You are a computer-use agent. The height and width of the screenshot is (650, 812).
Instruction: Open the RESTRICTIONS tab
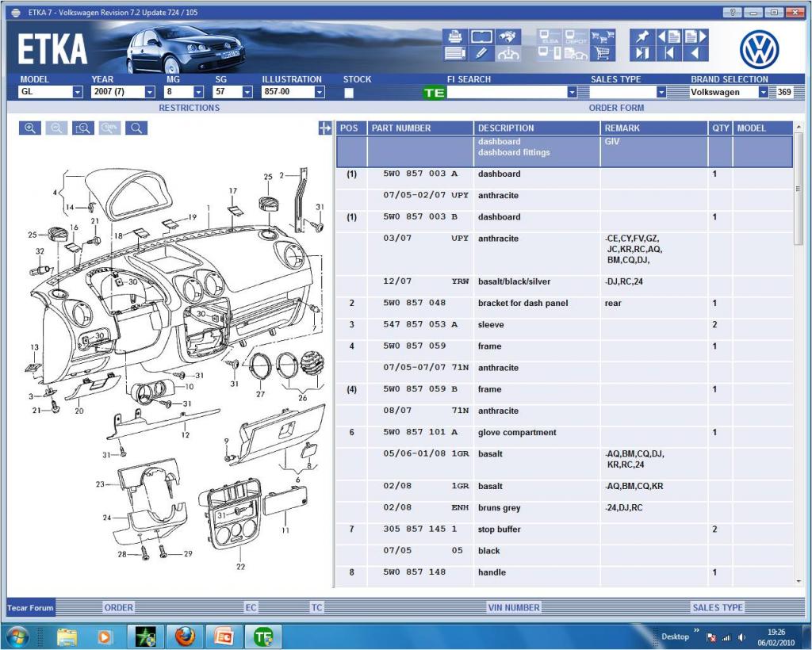(x=189, y=108)
